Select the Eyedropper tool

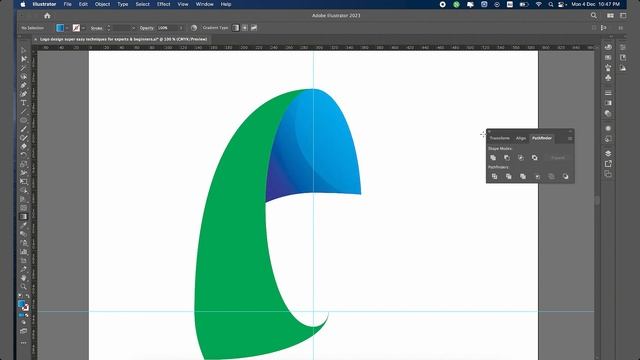[23, 225]
